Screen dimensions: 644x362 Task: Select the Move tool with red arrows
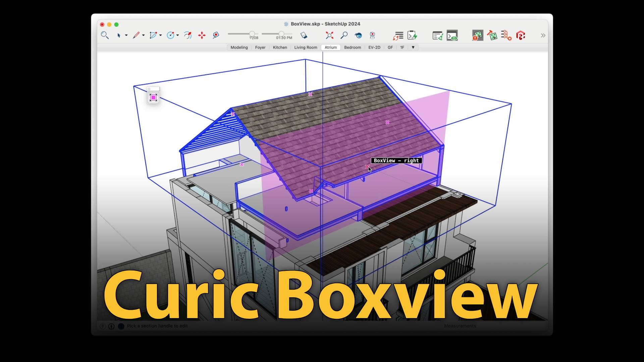click(202, 35)
